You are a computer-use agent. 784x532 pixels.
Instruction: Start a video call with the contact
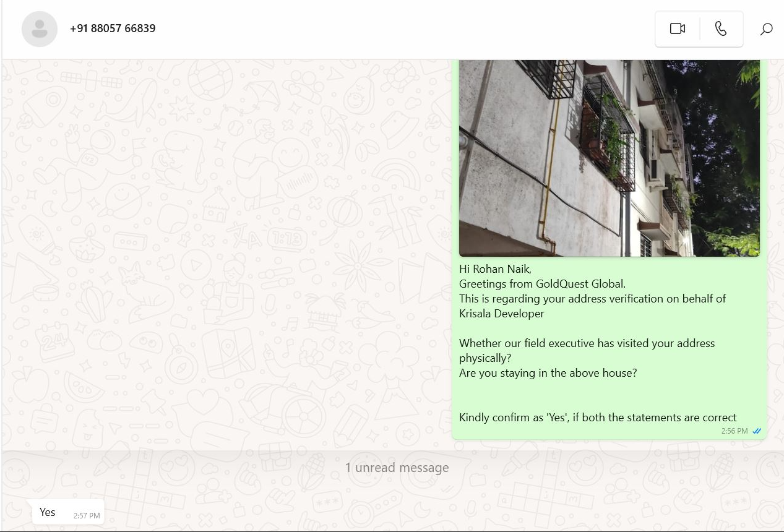[678, 28]
